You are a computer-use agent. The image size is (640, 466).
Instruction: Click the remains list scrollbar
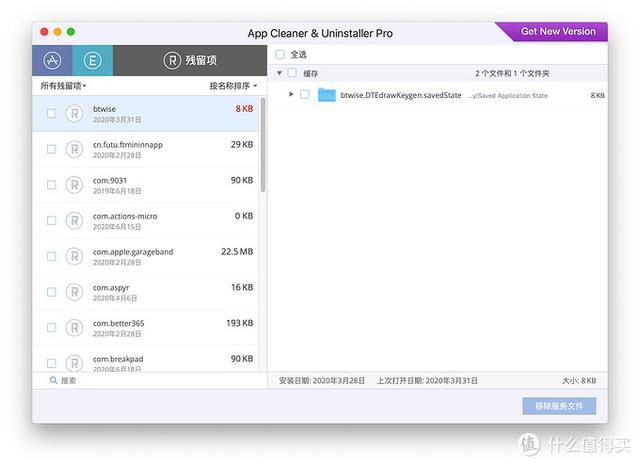[x=263, y=144]
